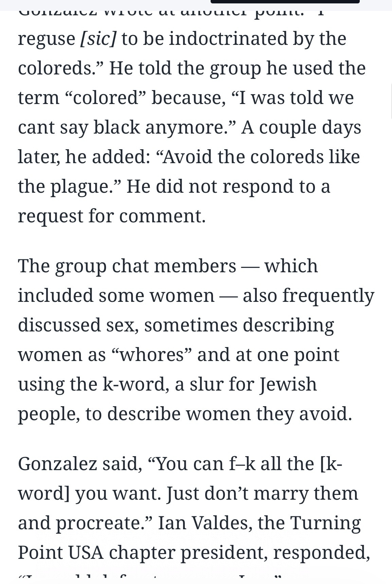The height and width of the screenshot is (584, 392).
Task: Click the word "responded" near the bottom
Action: click(x=321, y=552)
